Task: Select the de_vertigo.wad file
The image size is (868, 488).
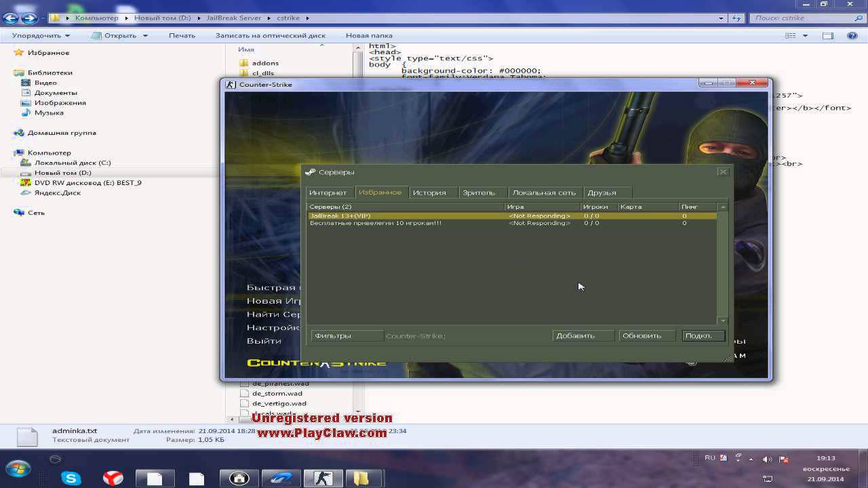Action: coord(279,403)
